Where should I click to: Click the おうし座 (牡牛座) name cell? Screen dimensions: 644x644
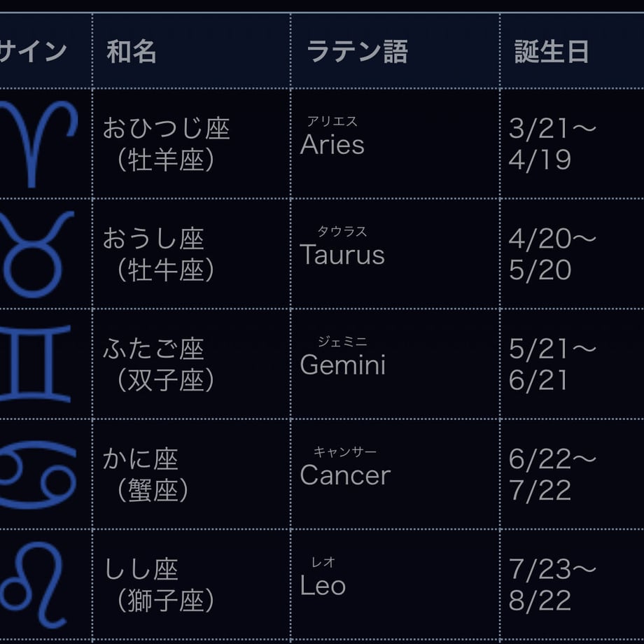tap(191, 254)
